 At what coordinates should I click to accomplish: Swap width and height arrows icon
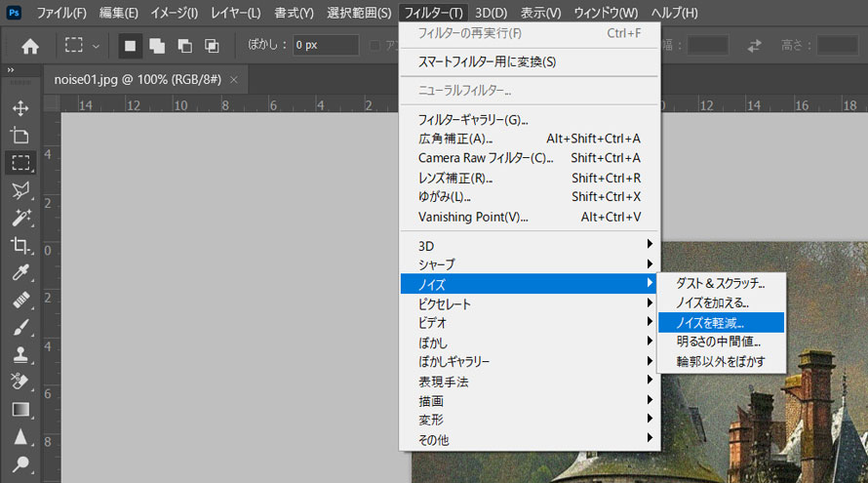pos(755,46)
